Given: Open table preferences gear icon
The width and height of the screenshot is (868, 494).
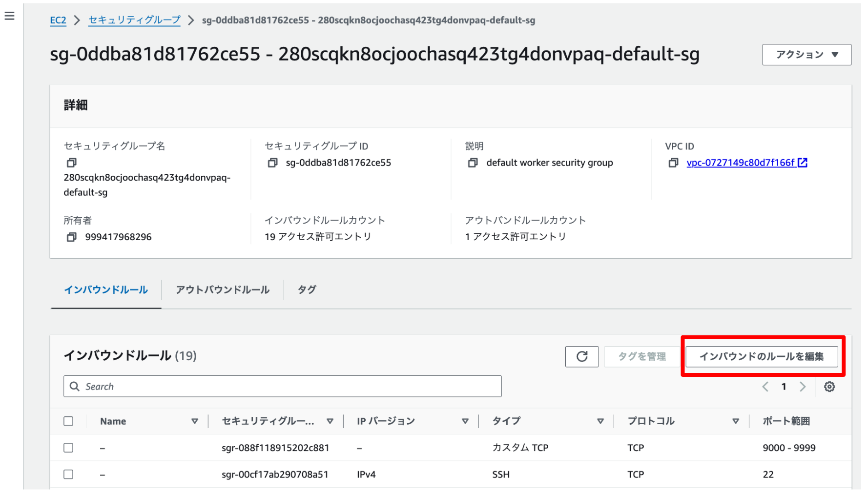Looking at the screenshot, I should pos(829,387).
